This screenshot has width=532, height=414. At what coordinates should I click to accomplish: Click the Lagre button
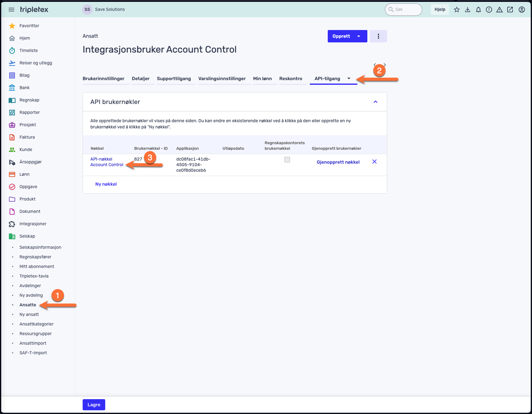(94, 405)
